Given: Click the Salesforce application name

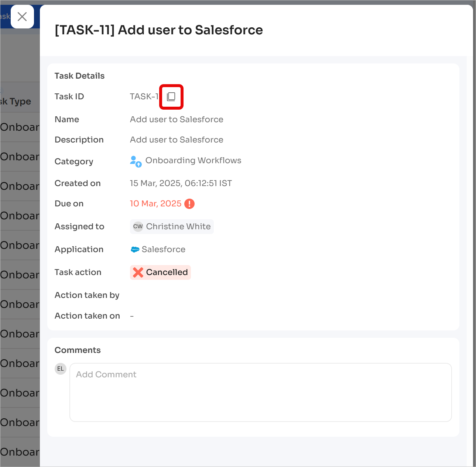Looking at the screenshot, I should (x=164, y=250).
